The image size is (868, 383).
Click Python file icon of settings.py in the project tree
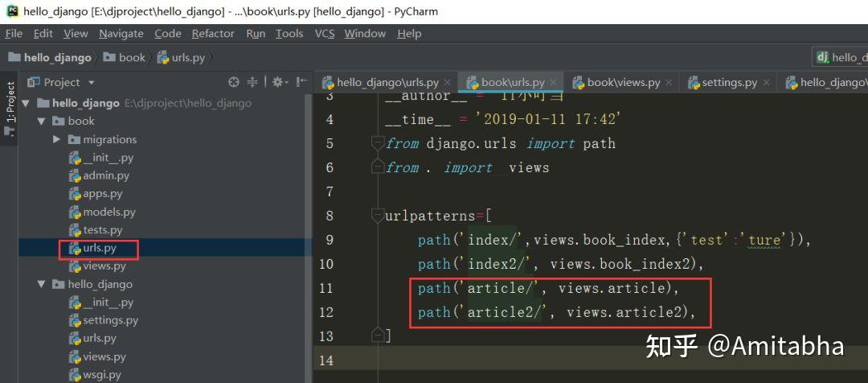(x=75, y=321)
